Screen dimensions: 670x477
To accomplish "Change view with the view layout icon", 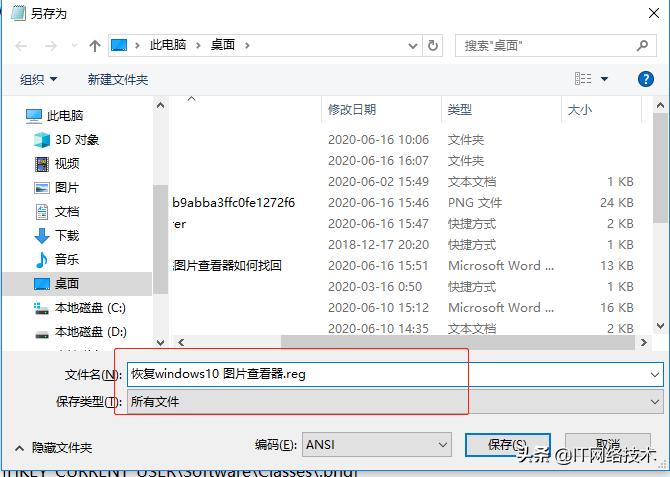I will pyautogui.click(x=583, y=79).
